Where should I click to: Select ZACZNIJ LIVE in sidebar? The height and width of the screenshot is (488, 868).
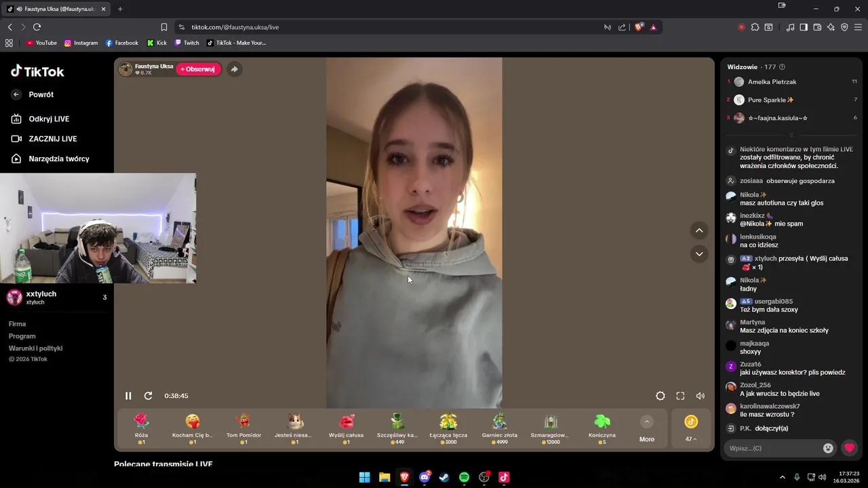point(44,139)
